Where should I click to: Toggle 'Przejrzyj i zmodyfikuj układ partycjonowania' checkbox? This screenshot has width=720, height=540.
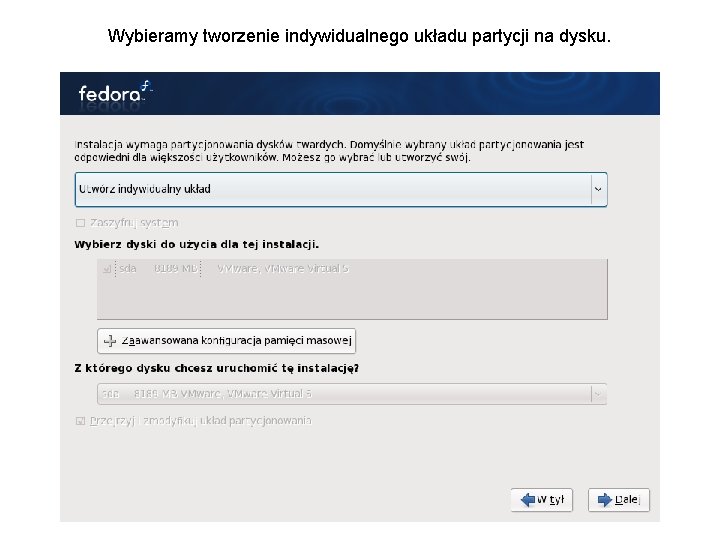tap(80, 421)
